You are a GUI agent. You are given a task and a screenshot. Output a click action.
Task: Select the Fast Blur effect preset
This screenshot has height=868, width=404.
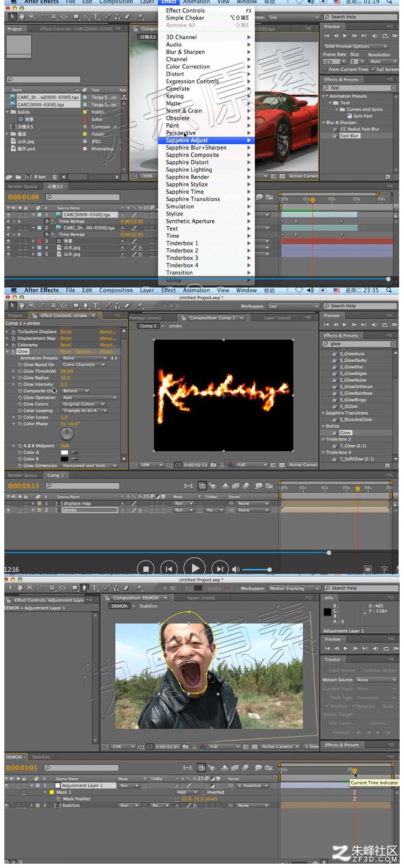[x=350, y=136]
